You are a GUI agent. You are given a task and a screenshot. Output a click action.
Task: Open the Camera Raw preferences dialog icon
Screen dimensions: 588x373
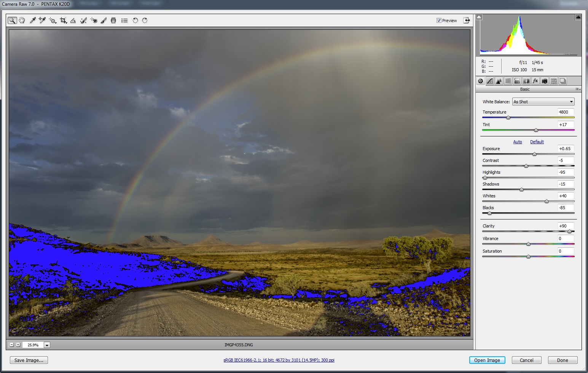(124, 21)
